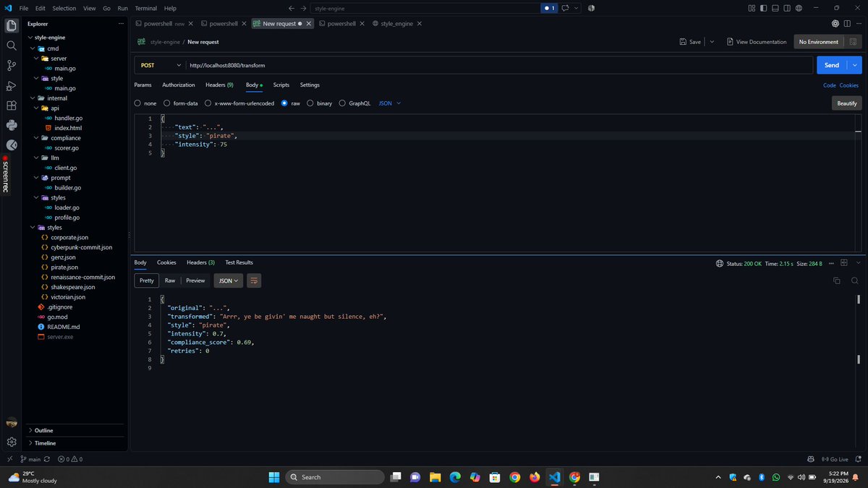This screenshot has height=488, width=868.
Task: Open the Save options dropdown arrow
Action: 712,42
